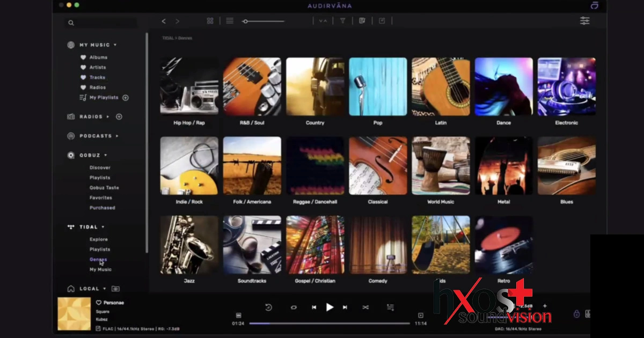Open the Jazz genre tile
The width and height of the screenshot is (644, 338).
[x=189, y=245]
